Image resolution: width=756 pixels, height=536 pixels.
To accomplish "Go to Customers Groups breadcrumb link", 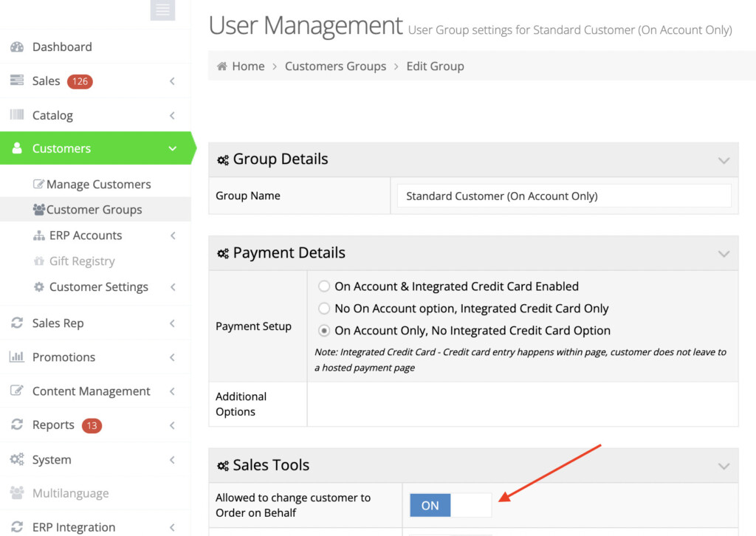I will [x=336, y=66].
